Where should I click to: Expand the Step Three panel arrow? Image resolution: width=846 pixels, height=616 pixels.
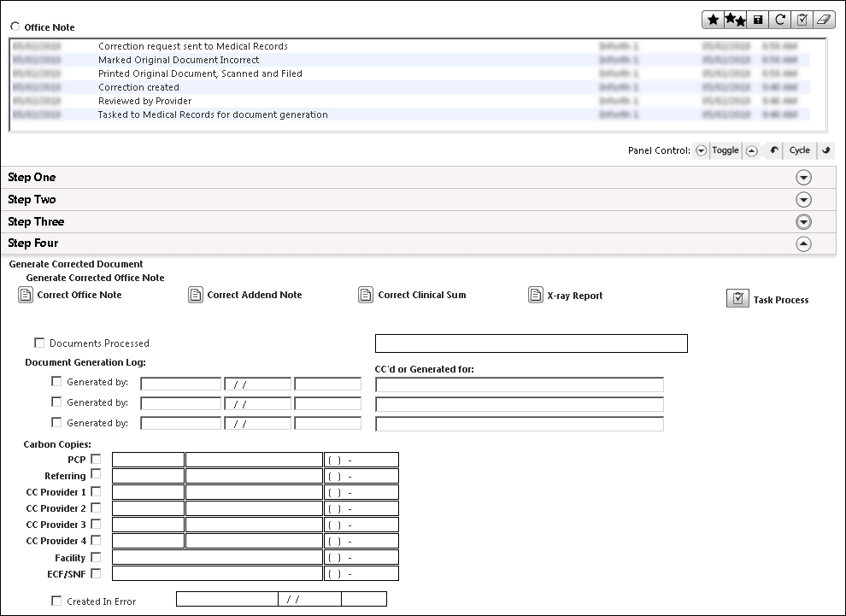click(803, 221)
